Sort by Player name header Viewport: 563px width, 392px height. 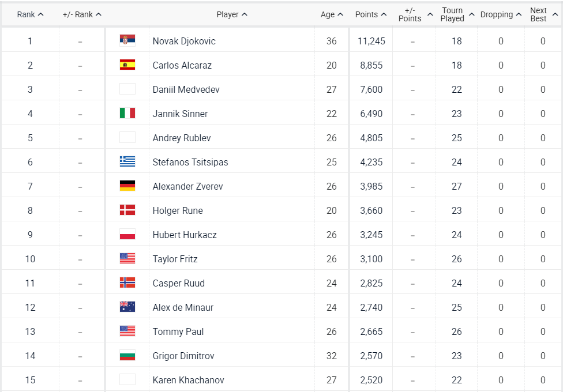(x=232, y=14)
